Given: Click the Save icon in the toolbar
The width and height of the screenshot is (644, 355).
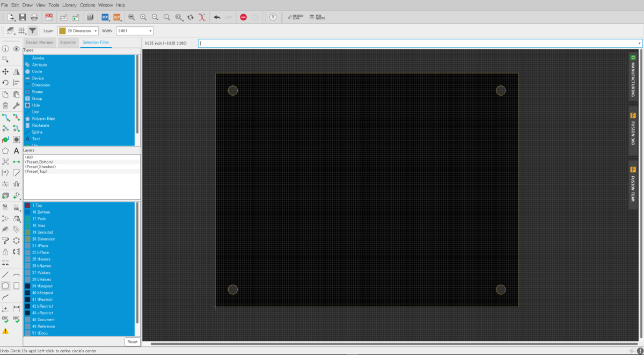Looking at the screenshot, I should [x=22, y=17].
